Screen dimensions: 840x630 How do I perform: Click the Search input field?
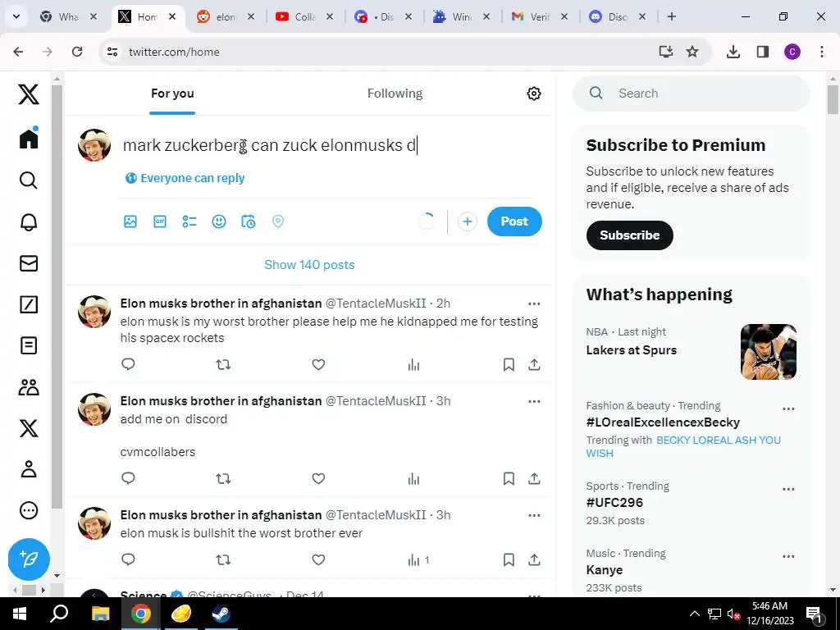click(x=691, y=94)
